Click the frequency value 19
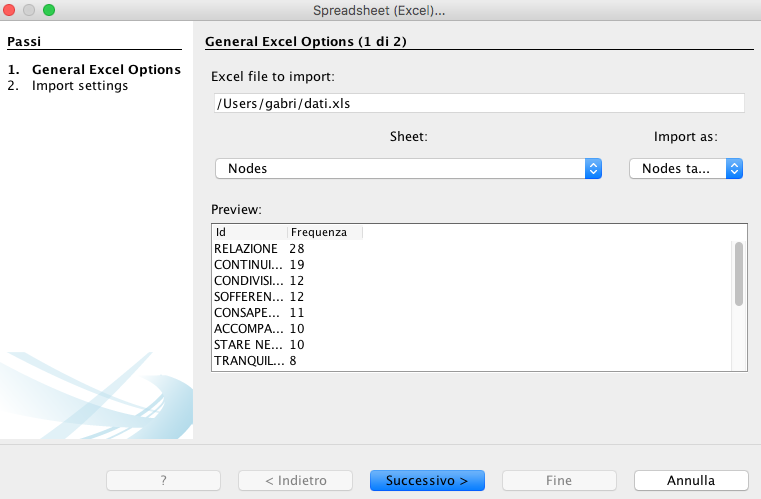The width and height of the screenshot is (761, 499). (x=297, y=265)
